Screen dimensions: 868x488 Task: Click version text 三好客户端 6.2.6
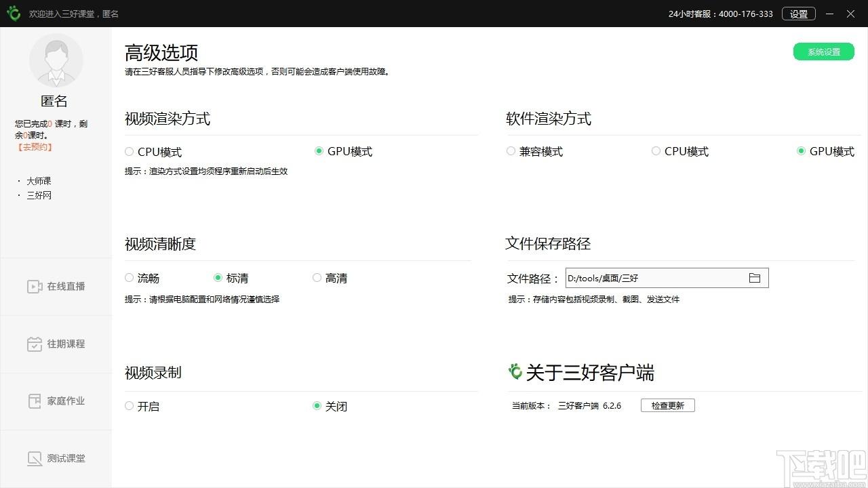589,406
